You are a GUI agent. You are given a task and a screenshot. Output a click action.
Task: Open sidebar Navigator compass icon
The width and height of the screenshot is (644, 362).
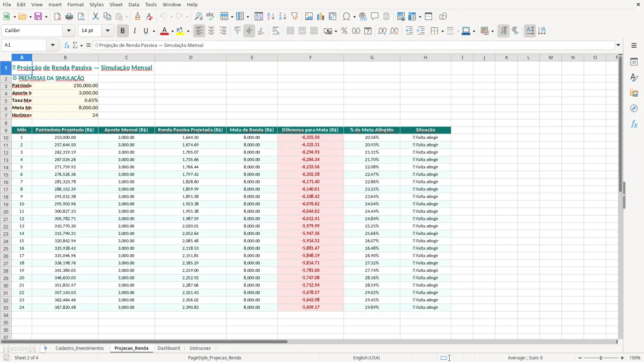(634, 108)
